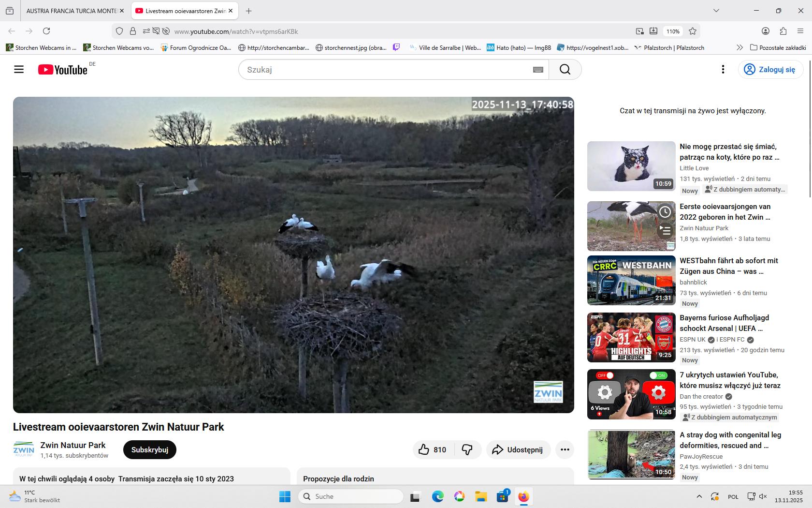Toggle muted speaker volume icon in tray
812x508 pixels.
(763, 496)
